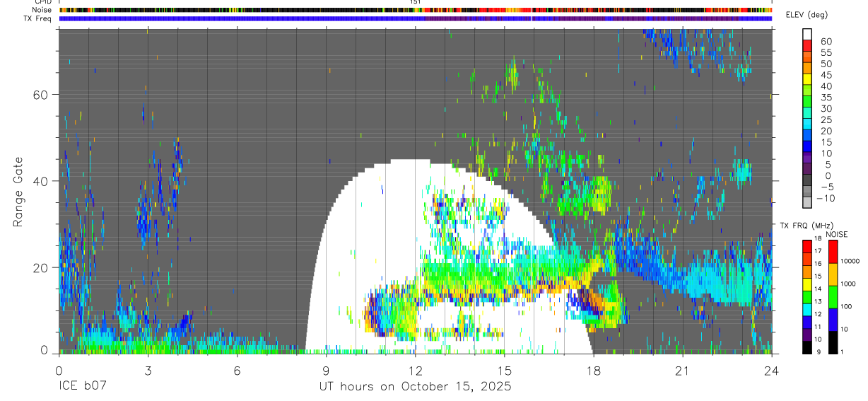Click the '18' tick label on UT hours axis

594,370
